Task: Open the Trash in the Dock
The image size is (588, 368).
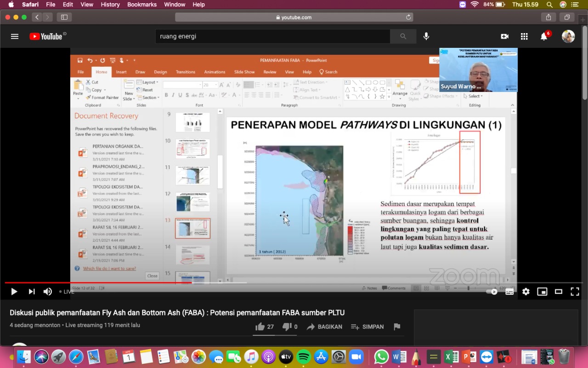Action: [564, 356]
